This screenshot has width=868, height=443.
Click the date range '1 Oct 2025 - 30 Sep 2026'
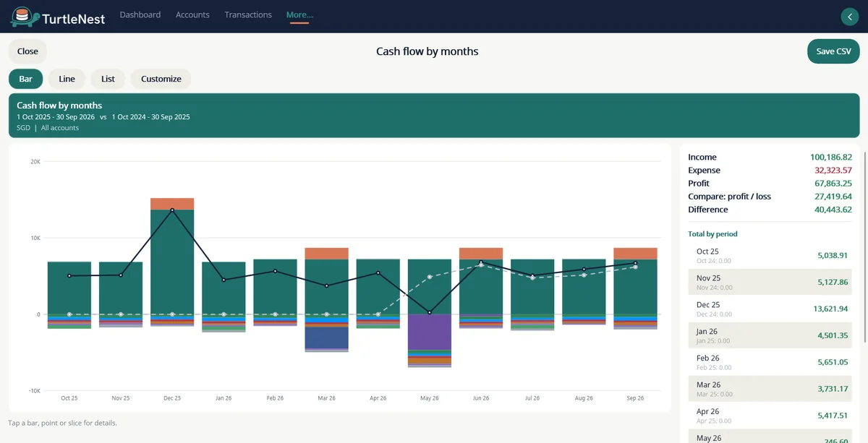point(56,116)
